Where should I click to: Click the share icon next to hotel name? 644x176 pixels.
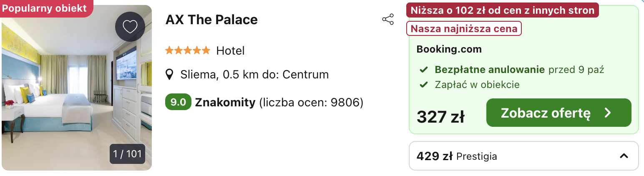(388, 20)
